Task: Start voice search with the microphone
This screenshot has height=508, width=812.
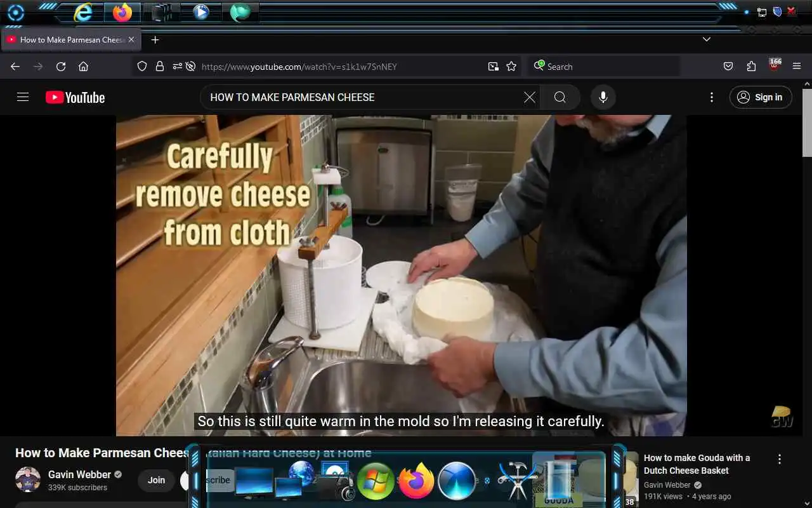Action: click(x=603, y=97)
